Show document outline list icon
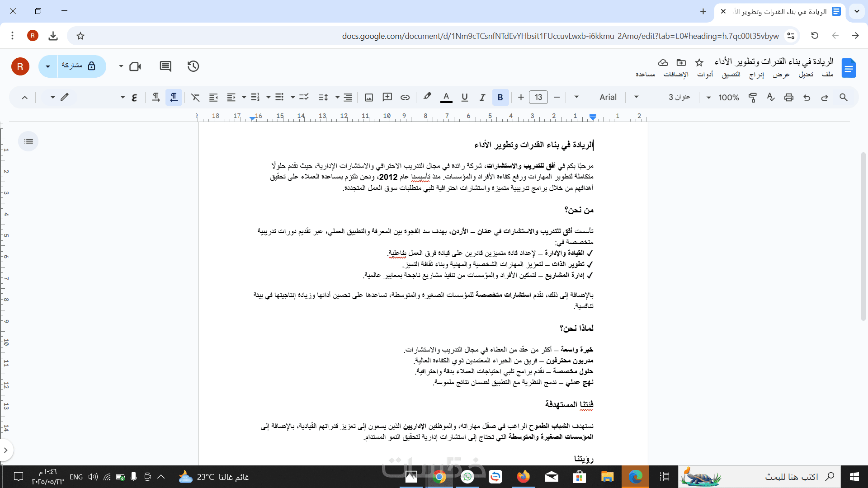The height and width of the screenshot is (488, 868). tap(28, 141)
